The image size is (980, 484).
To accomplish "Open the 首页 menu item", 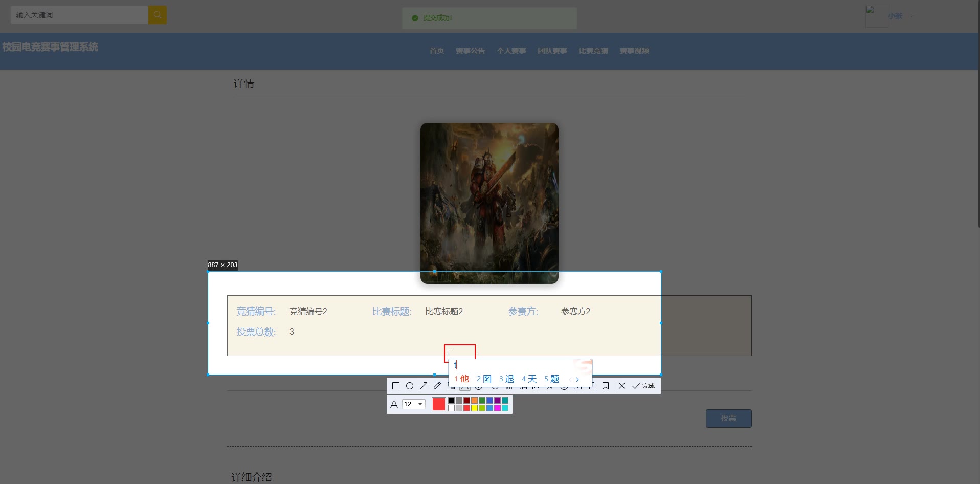I will (x=437, y=51).
